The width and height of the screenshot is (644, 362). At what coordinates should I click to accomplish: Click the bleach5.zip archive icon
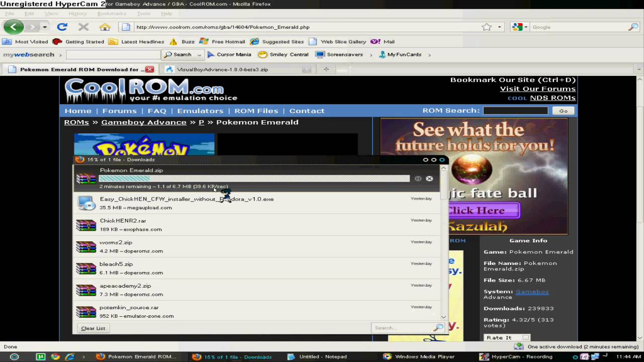coord(86,268)
